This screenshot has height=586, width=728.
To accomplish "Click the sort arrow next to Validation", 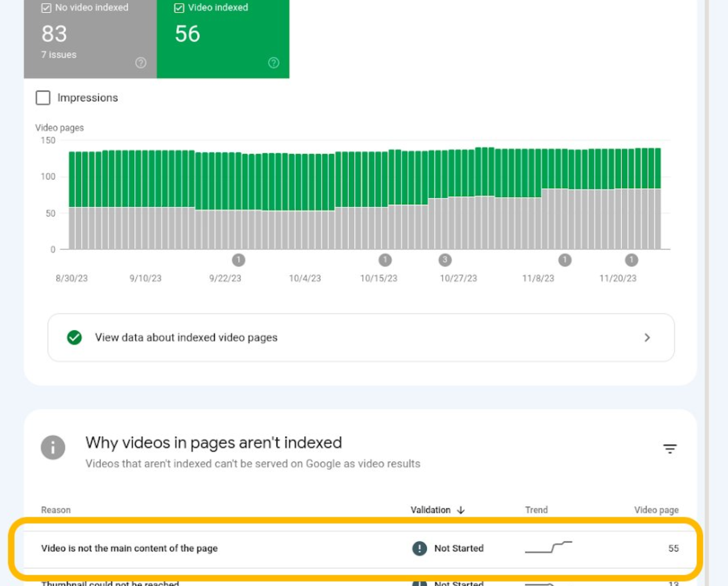I will pos(461,510).
